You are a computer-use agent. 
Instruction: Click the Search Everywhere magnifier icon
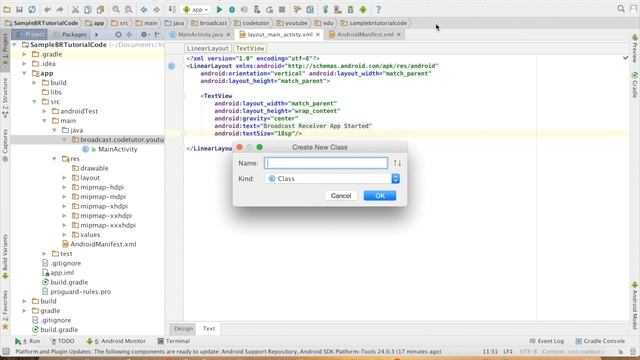621,9
